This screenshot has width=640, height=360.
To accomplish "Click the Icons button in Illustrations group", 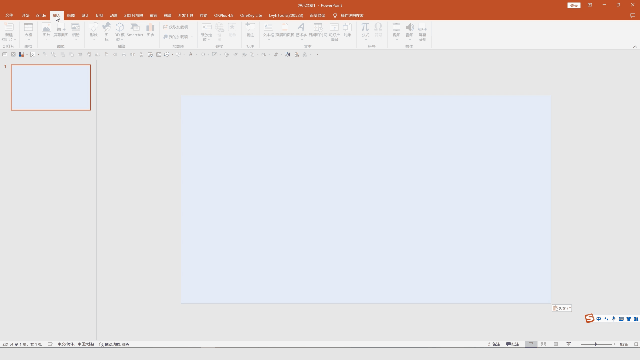I will [x=106, y=31].
